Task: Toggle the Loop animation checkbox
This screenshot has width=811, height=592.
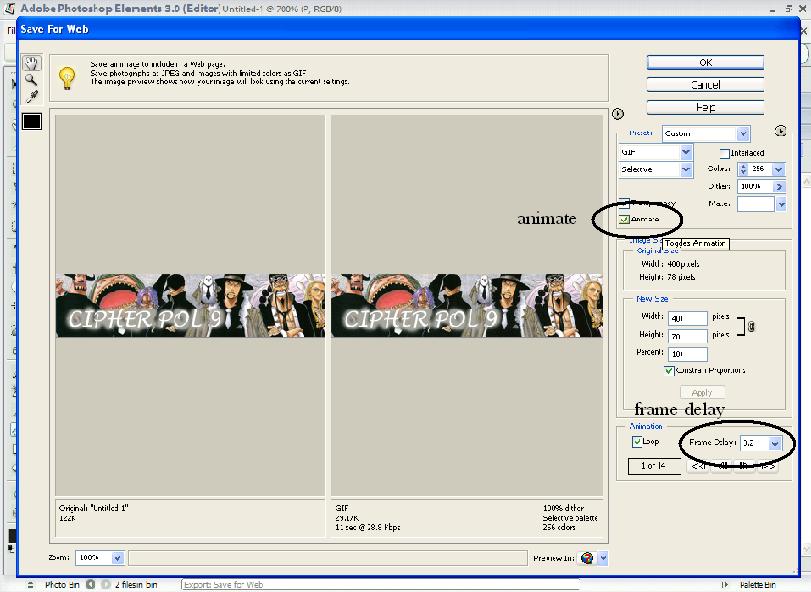Action: pyautogui.click(x=637, y=442)
